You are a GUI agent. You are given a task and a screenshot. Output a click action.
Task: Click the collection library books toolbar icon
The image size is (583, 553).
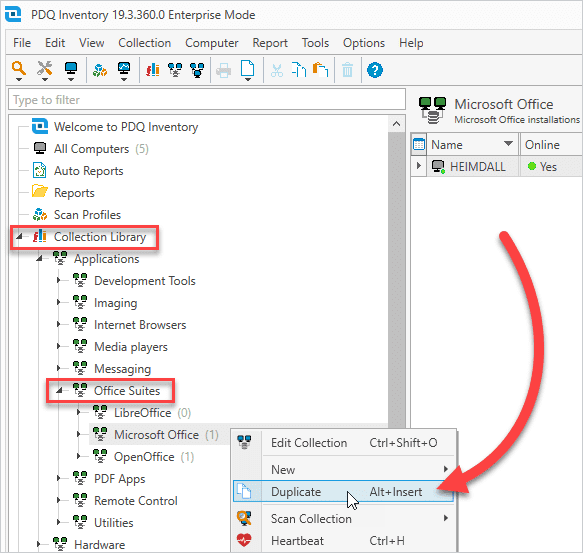click(x=153, y=70)
